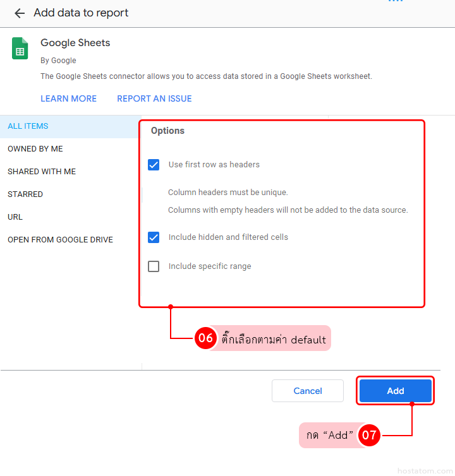Click the red 07 step badge

[x=369, y=436]
